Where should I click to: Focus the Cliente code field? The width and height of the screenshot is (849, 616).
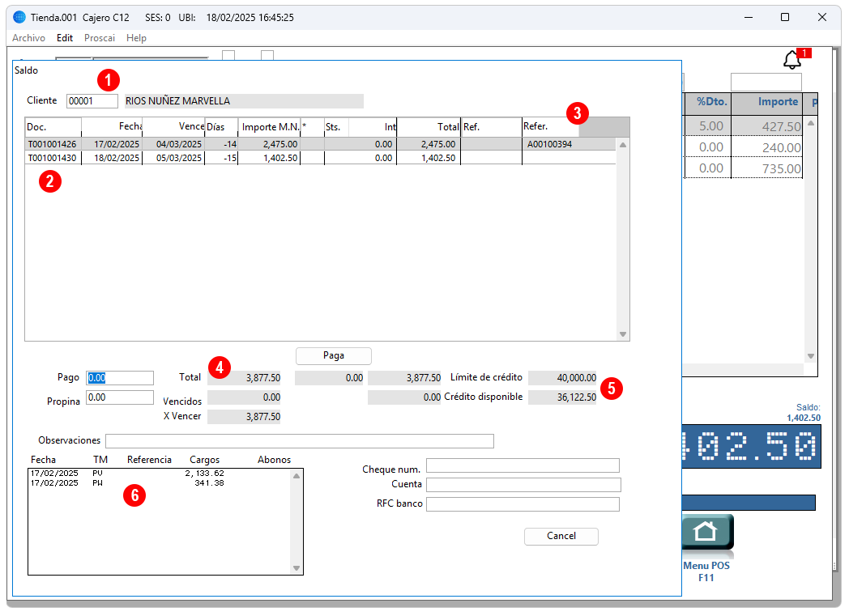point(92,101)
